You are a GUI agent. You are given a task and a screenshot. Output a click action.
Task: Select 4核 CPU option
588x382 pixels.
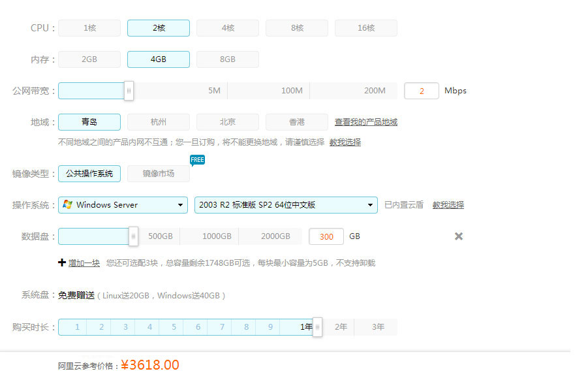[x=228, y=28]
